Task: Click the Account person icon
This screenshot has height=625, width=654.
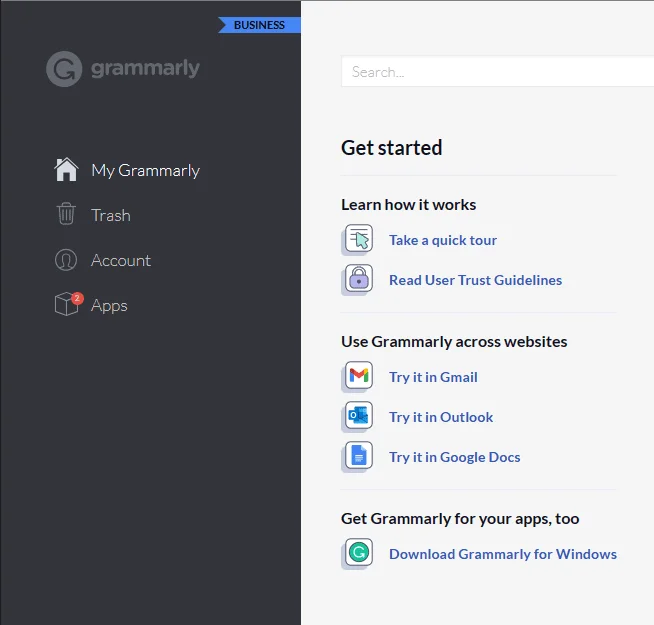Action: tap(66, 260)
